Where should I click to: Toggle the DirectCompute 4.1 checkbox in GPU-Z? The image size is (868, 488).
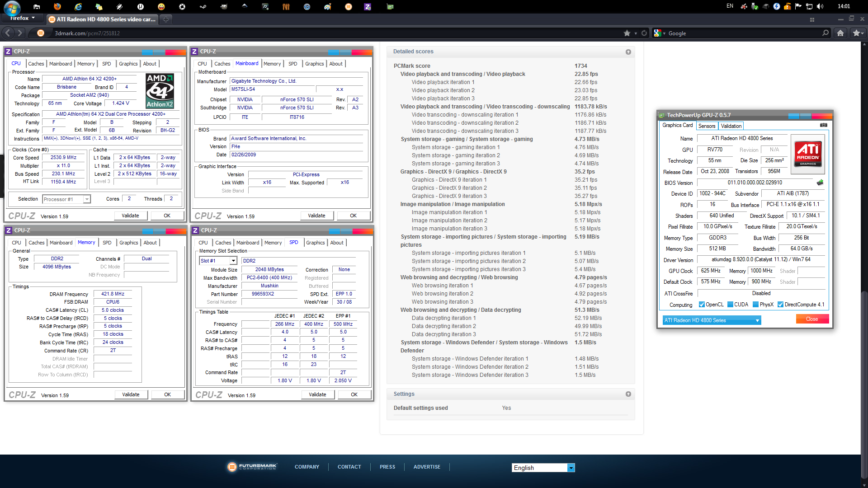pyautogui.click(x=780, y=305)
